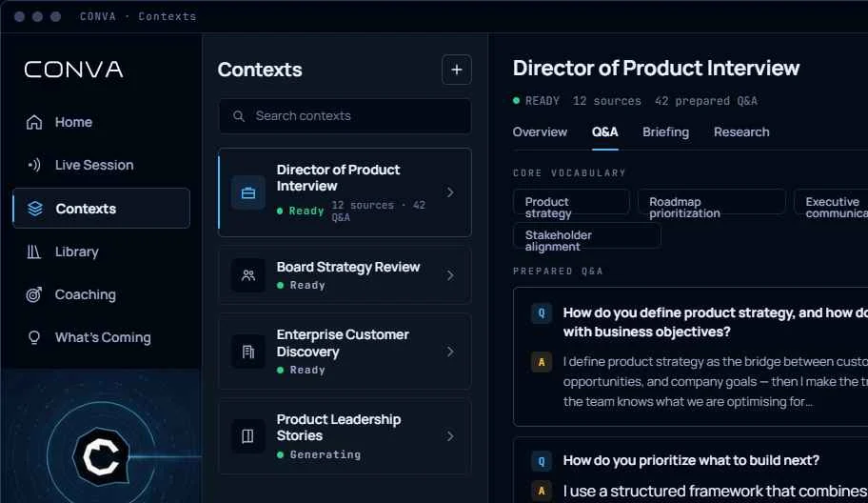Expand Director of Product Interview chevron
This screenshot has width=868, height=503.
[450, 192]
